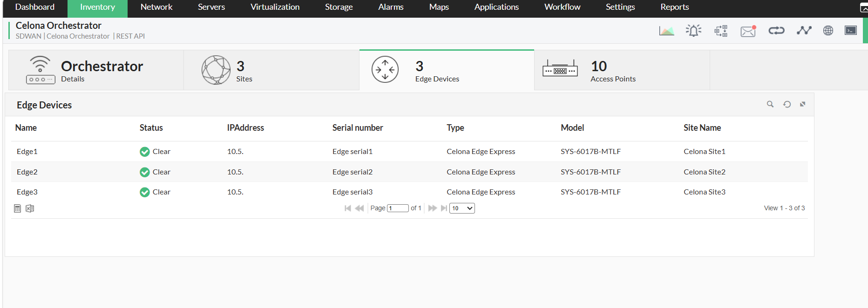The image size is (868, 308).
Task: Click Celona Site3 cell
Action: (705, 192)
